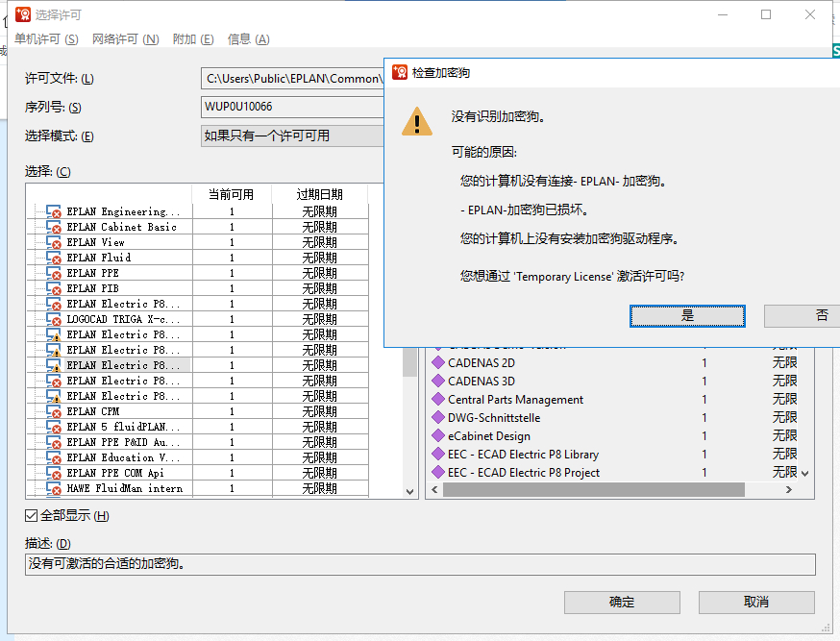
Task: Click the module list horizontal scrollbar thumb
Action: point(594,489)
